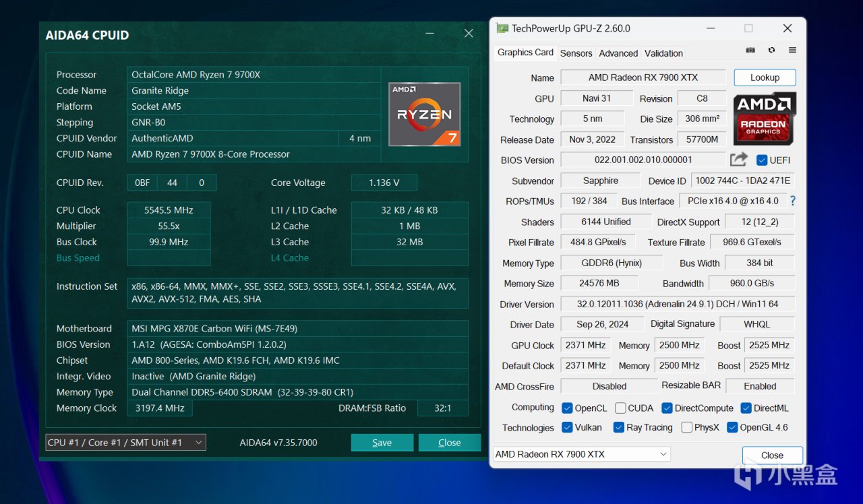The height and width of the screenshot is (504, 863).
Task: Toggle the Vulkan checkbox
Action: tap(568, 427)
